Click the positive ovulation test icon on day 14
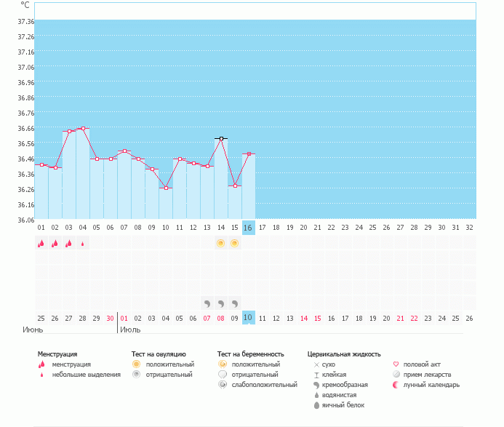This screenshot has height=427, width=504. point(220,243)
